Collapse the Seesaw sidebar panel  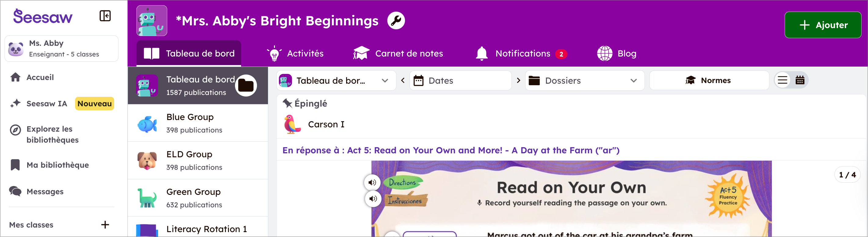pos(105,16)
